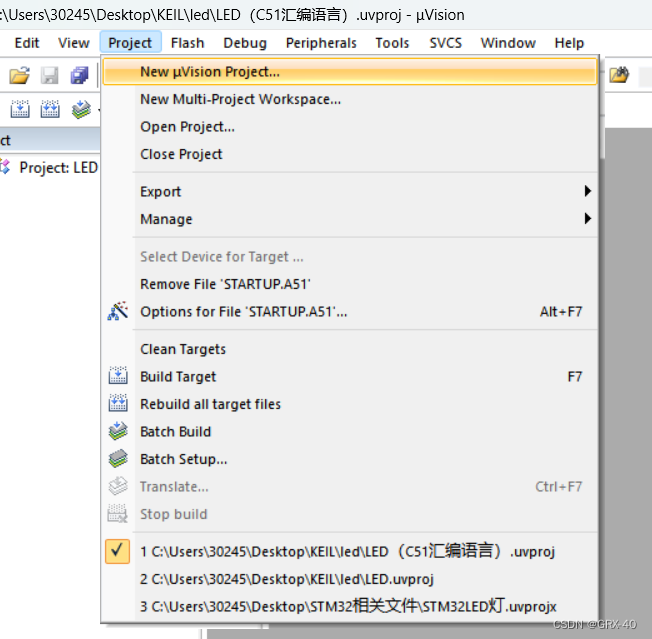Click the Batch Build menu icon
This screenshot has height=639, width=652.
[x=118, y=431]
